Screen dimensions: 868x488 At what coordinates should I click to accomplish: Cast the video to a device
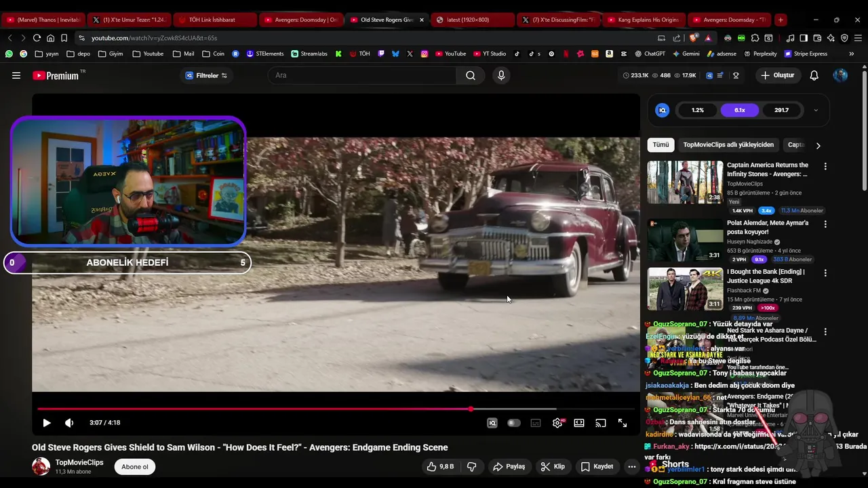601,423
